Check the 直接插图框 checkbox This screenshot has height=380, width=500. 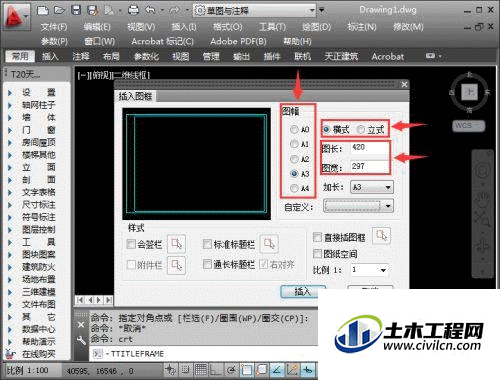click(317, 237)
